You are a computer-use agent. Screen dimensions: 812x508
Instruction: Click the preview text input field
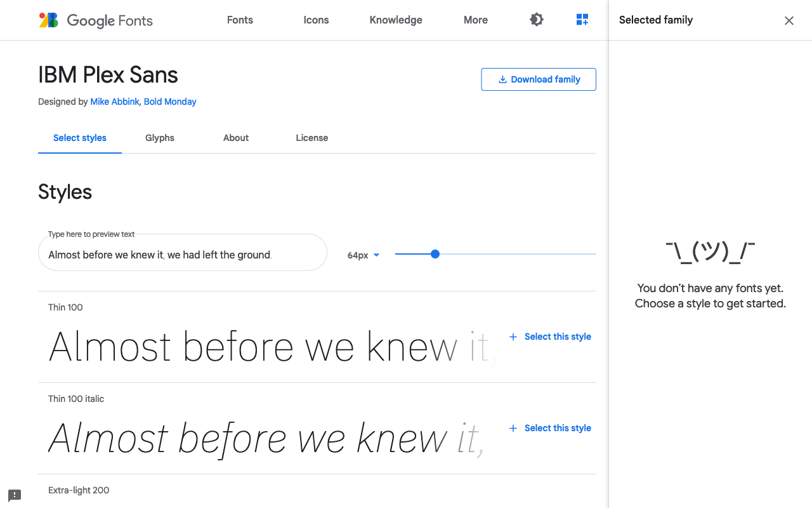click(x=183, y=253)
